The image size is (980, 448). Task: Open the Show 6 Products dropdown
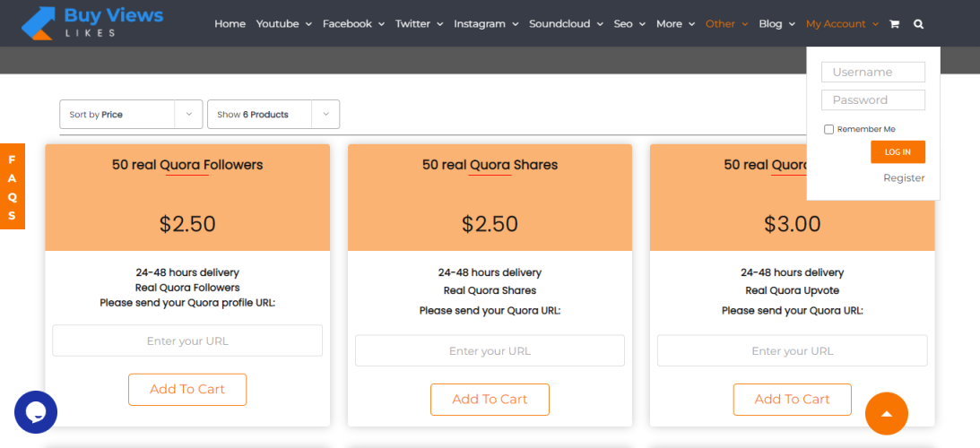(273, 115)
